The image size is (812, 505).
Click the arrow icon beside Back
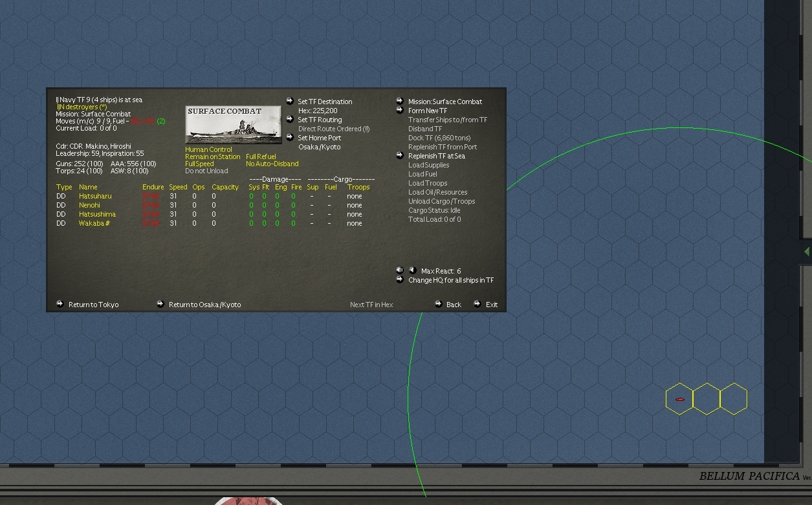point(438,304)
